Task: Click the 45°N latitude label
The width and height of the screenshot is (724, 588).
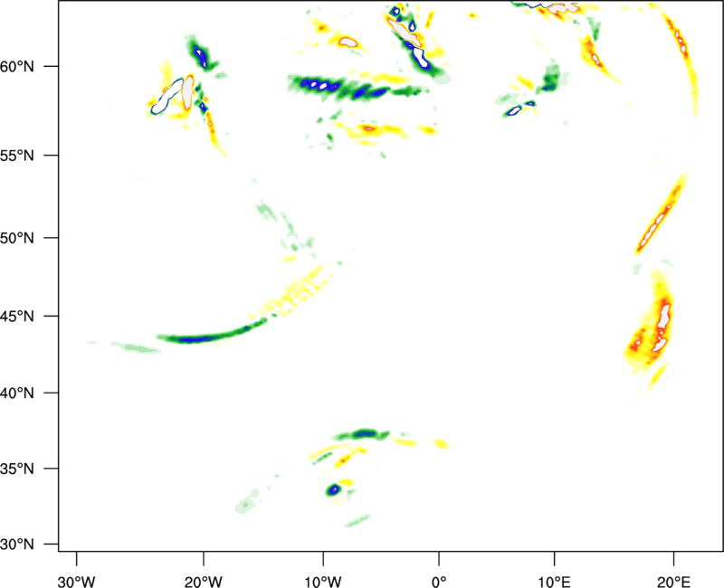Action: point(17,316)
